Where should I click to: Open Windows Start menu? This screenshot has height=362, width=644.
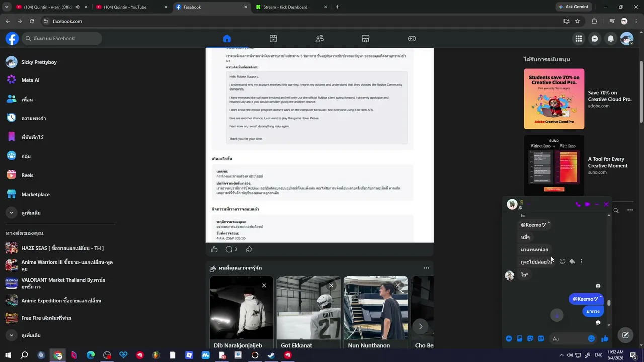coord(8,355)
